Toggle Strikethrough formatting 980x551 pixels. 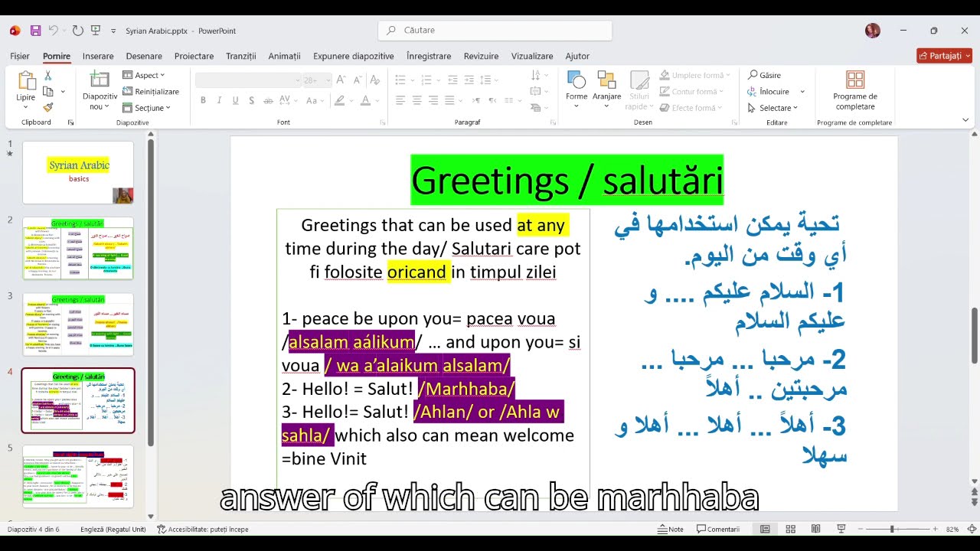(x=267, y=100)
